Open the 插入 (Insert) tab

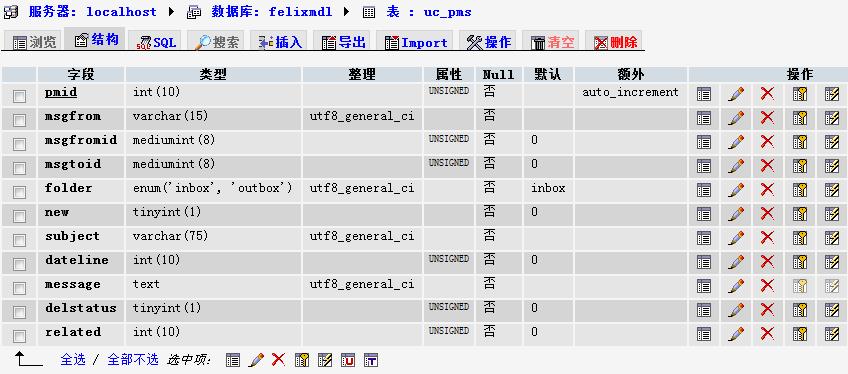280,41
